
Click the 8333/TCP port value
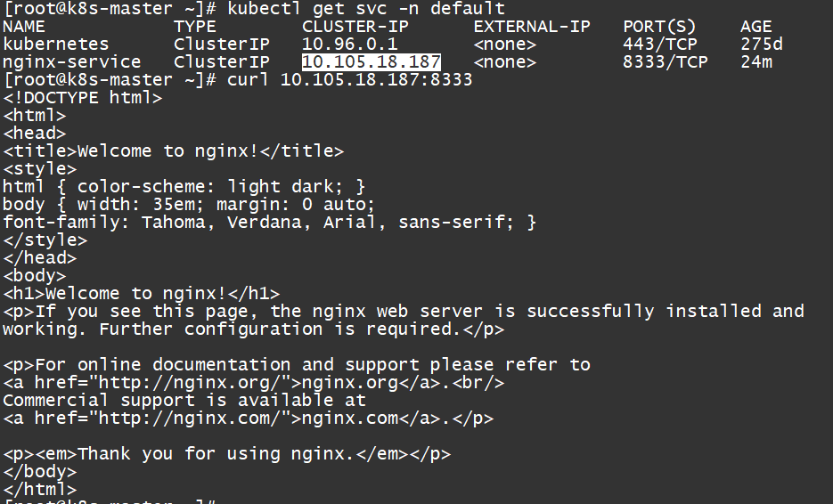[666, 62]
